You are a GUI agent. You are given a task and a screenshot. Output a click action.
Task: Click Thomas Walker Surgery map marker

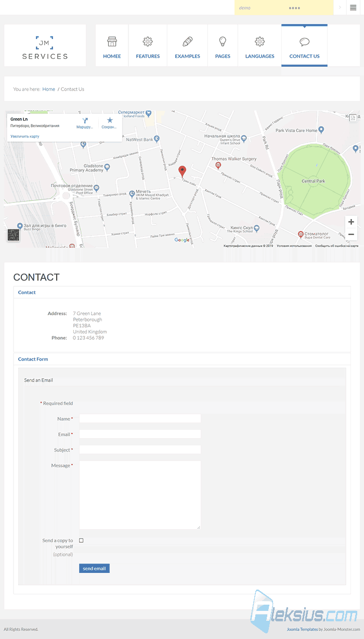point(218,165)
